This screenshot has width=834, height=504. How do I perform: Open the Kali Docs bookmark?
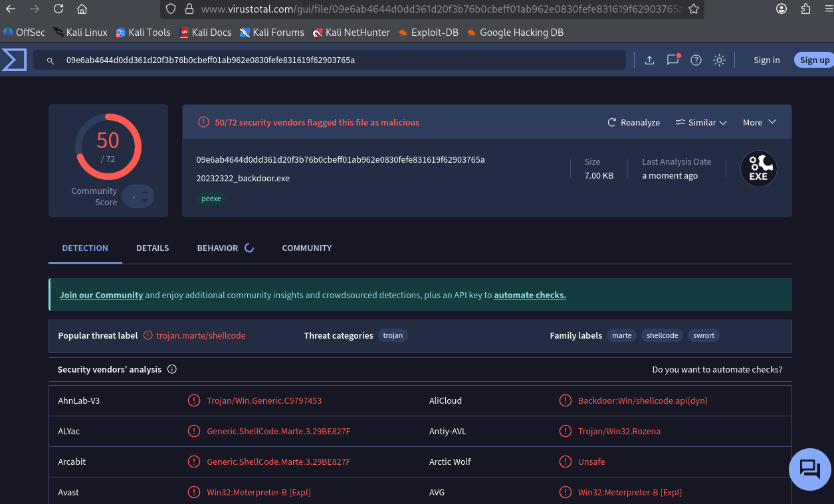205,32
